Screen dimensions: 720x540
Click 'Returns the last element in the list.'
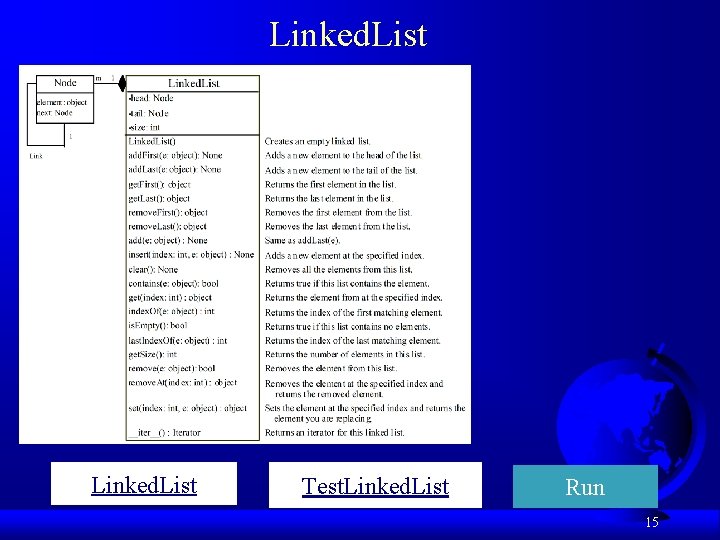point(329,198)
